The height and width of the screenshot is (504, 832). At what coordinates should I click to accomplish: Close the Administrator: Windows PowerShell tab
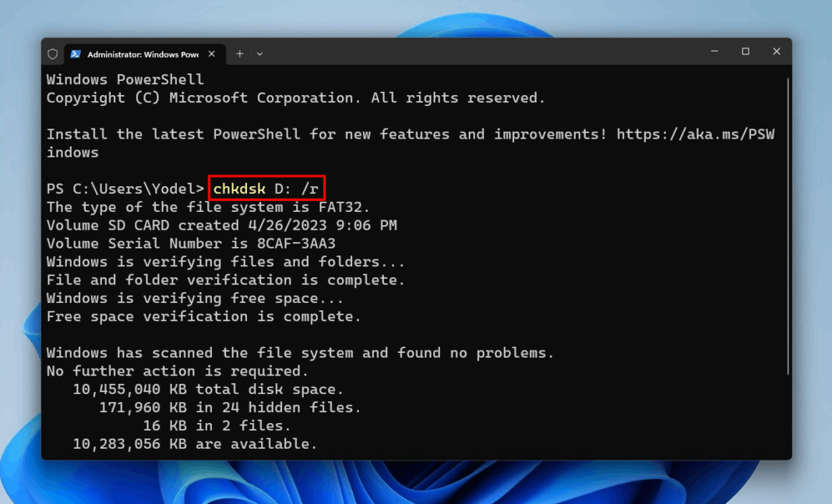pos(211,54)
